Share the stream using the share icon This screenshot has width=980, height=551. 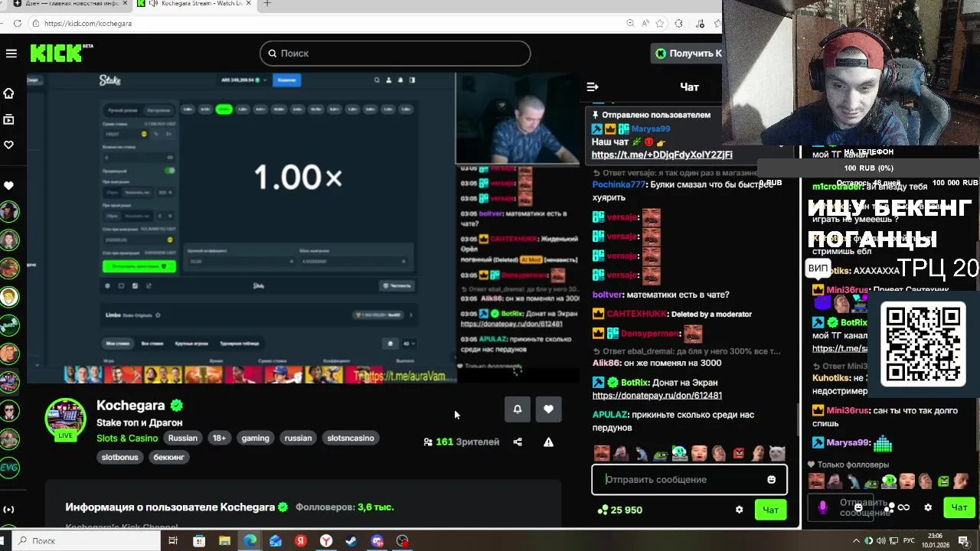click(x=518, y=442)
